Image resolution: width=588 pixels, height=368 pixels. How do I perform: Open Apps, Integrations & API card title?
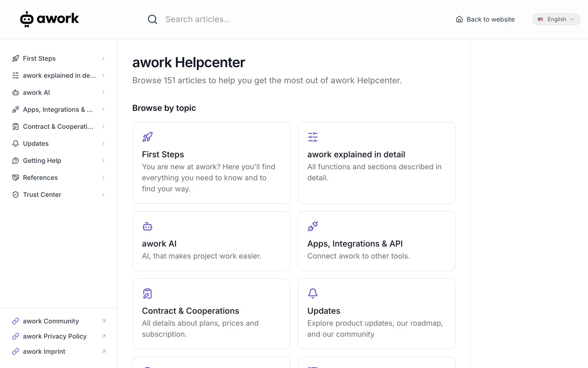[355, 244]
